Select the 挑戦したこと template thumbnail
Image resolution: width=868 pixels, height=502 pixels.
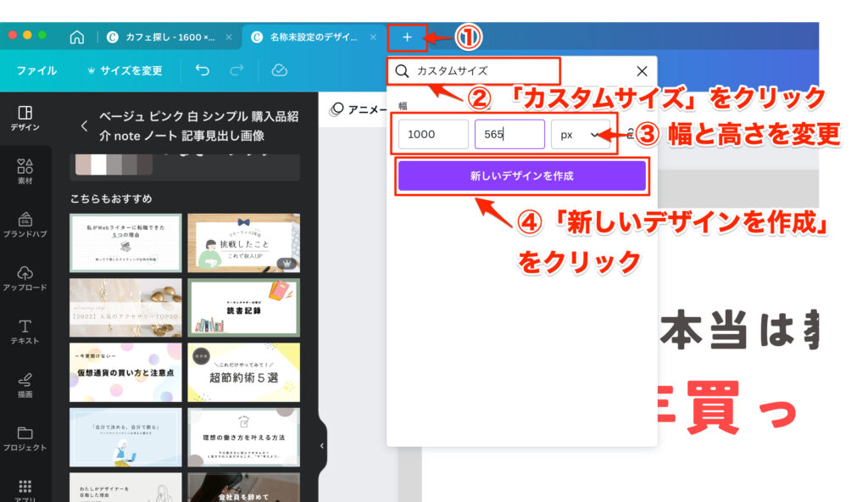(x=243, y=243)
